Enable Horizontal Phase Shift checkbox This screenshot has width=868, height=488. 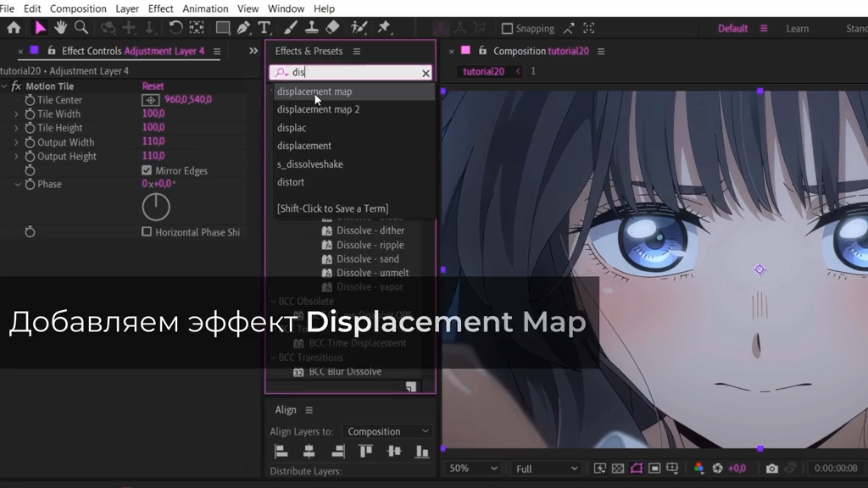click(147, 232)
